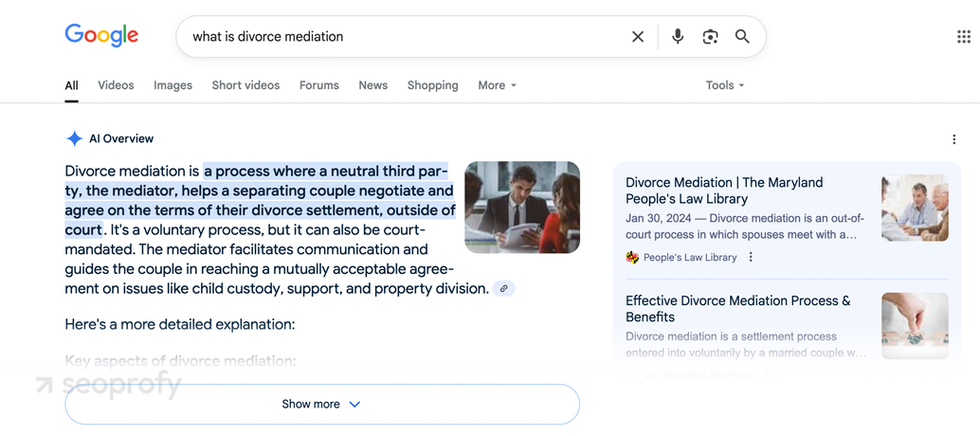Switch to the Videos tab
Viewport: 980px width, 436px height.
[116, 85]
